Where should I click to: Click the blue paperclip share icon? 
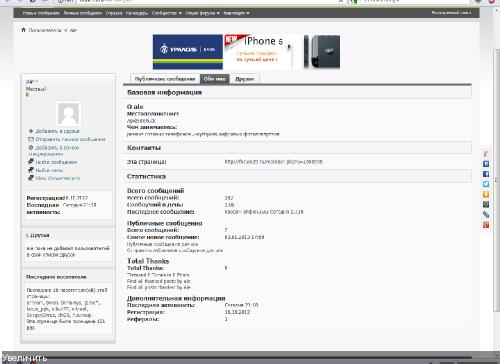point(486,215)
